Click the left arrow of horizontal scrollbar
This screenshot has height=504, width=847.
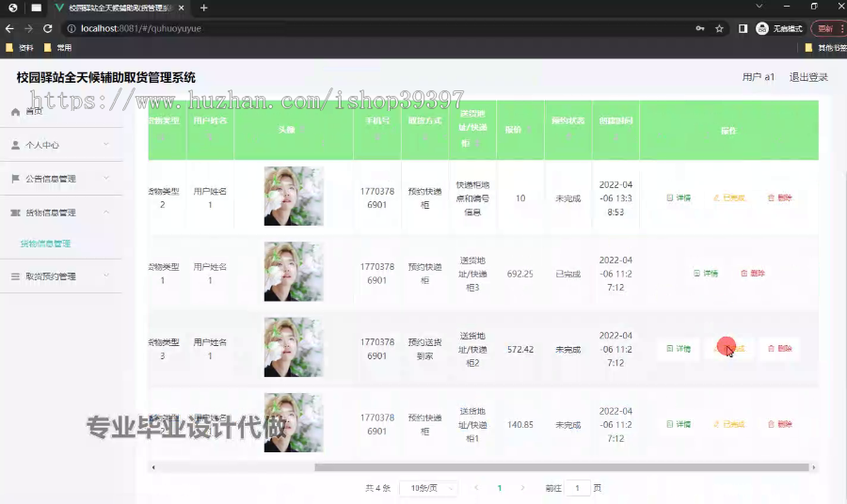[x=153, y=467]
